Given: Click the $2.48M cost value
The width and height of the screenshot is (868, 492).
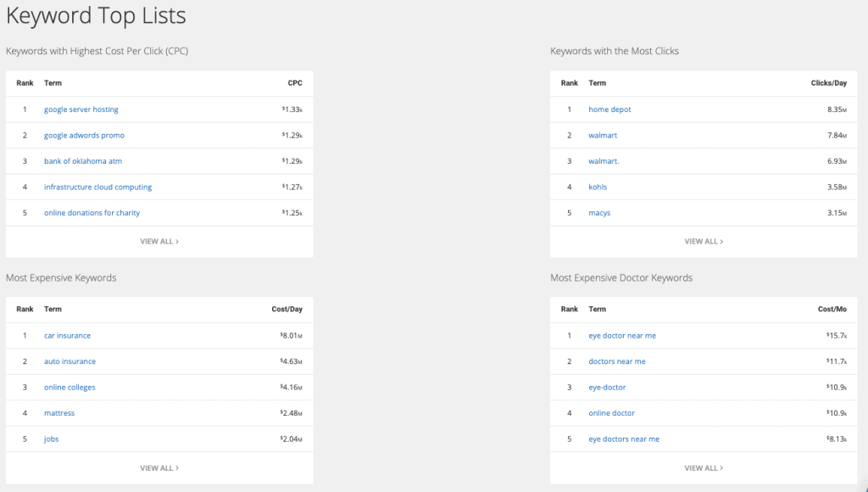Looking at the screenshot, I should pos(292,413).
